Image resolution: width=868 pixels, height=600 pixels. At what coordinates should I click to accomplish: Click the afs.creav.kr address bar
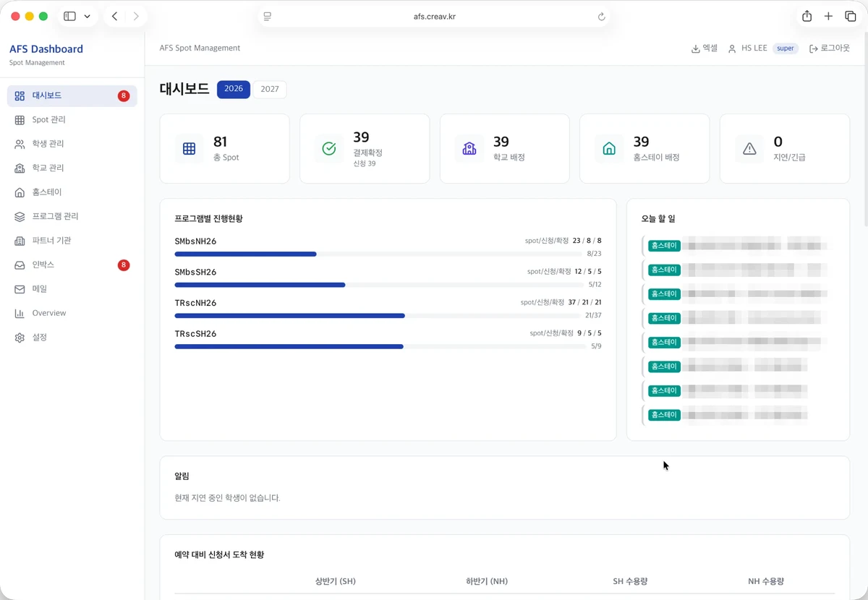click(x=434, y=17)
